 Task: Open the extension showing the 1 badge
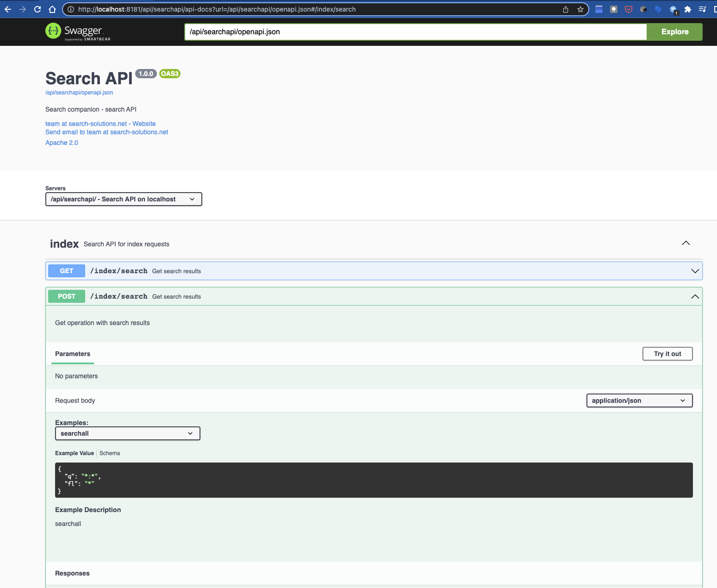point(673,9)
